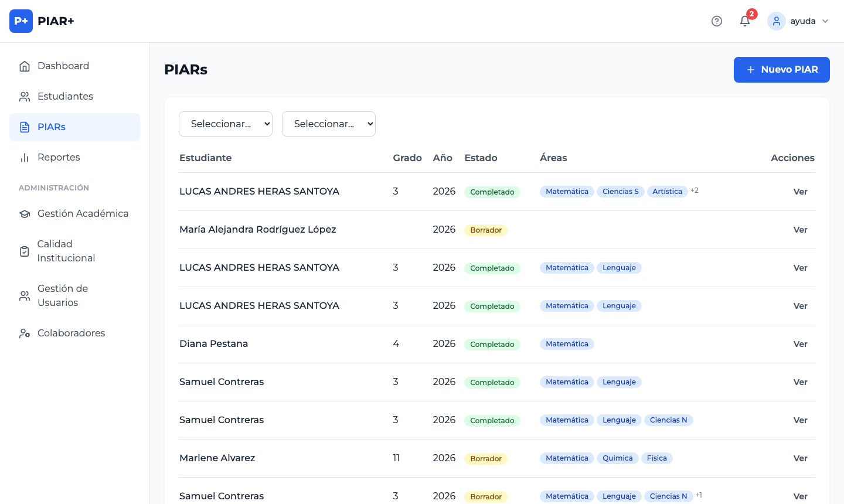Open Gestión de Usuarios menu item
This screenshot has height=504, width=844.
pos(62,295)
